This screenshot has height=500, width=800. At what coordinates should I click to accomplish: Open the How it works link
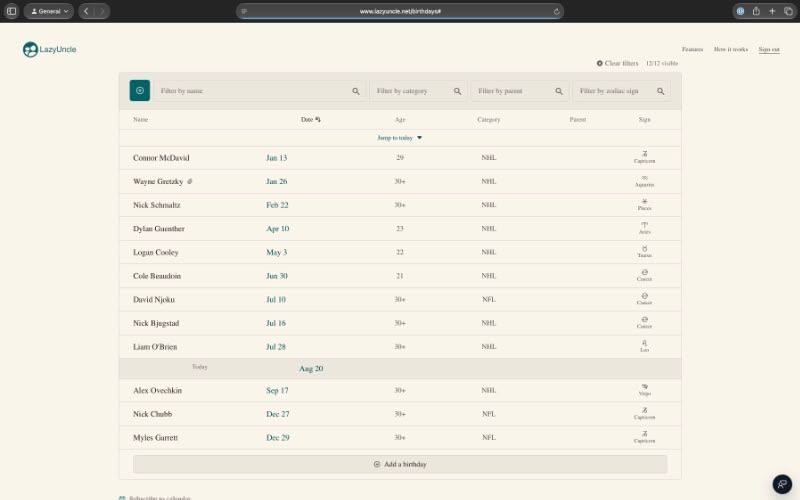[731, 49]
